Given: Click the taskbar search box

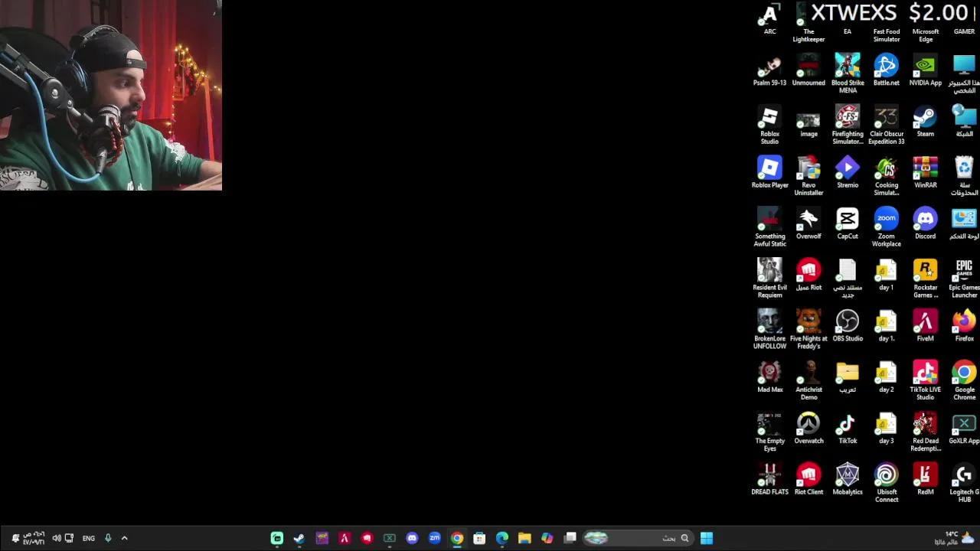Looking at the screenshot, I should coord(637,538).
